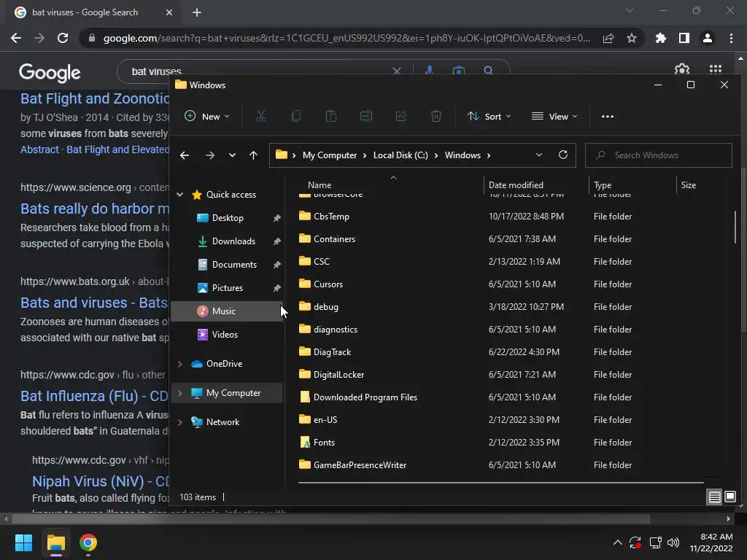Open Chrome side panel icon
This screenshot has width=747, height=560.
(x=684, y=38)
